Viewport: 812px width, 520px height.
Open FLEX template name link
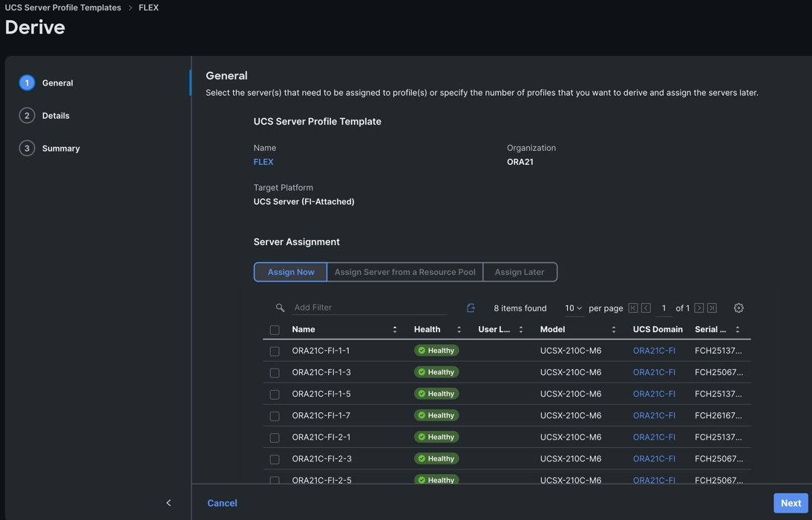tap(263, 162)
